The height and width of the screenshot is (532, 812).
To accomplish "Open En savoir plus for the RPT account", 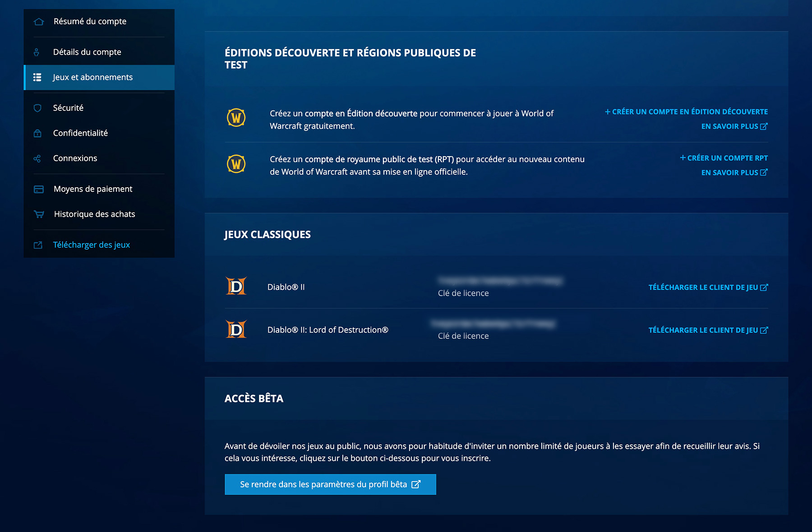I will 734,172.
